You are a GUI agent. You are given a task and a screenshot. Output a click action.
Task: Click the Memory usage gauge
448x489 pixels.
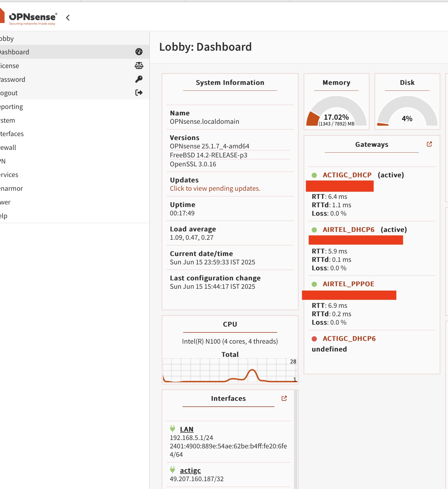(x=337, y=111)
